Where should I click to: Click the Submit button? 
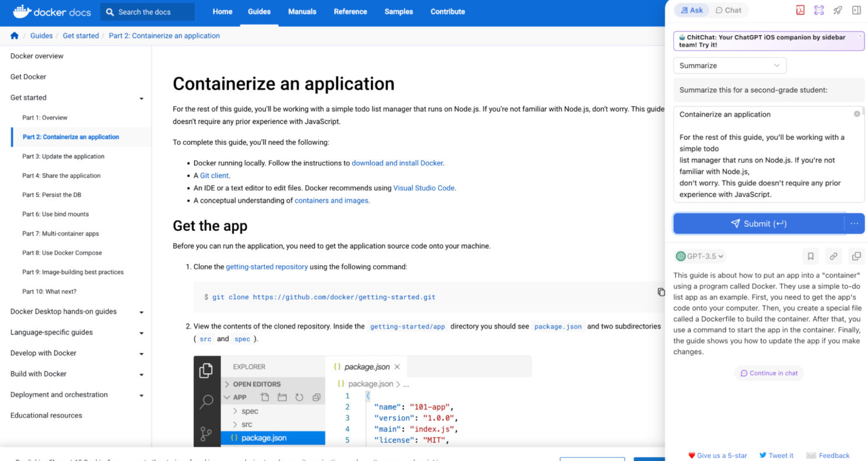click(x=760, y=223)
